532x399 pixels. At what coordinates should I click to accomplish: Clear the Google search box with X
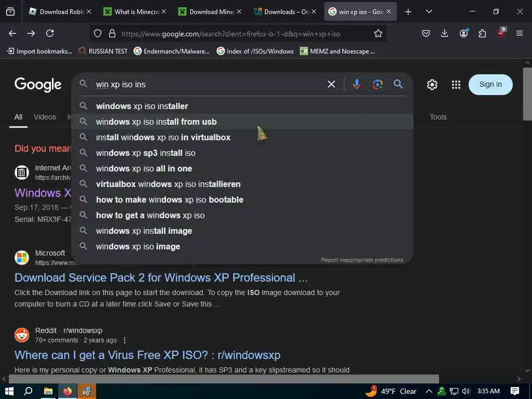coord(331,84)
